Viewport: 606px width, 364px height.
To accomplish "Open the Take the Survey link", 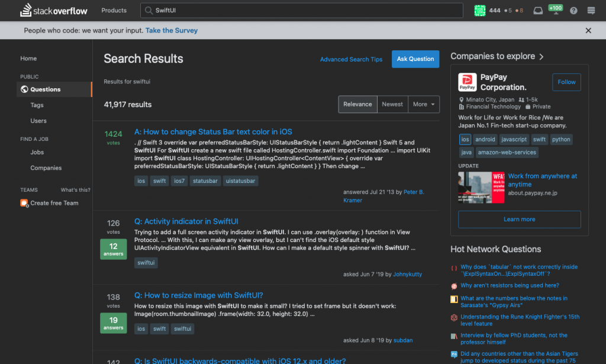I will pyautogui.click(x=171, y=31).
